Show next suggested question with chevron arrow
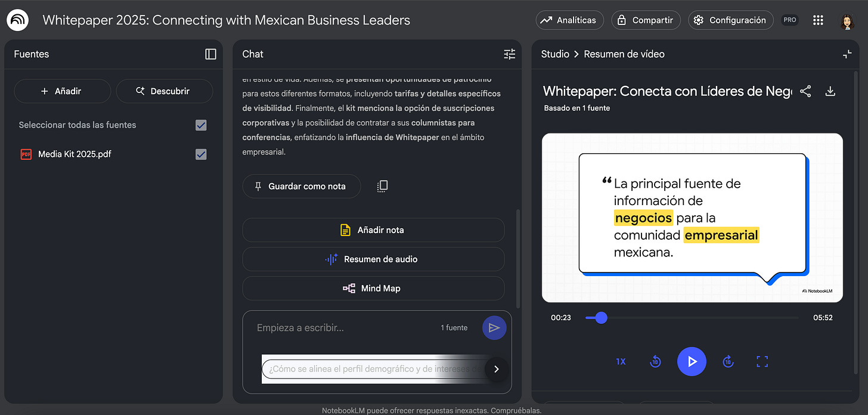The height and width of the screenshot is (415, 868). tap(497, 369)
